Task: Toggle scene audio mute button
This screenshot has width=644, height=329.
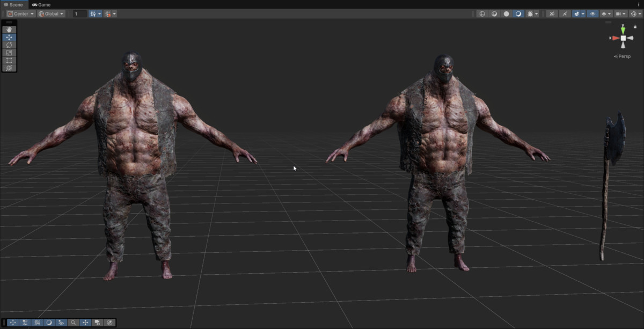Action: (x=565, y=13)
